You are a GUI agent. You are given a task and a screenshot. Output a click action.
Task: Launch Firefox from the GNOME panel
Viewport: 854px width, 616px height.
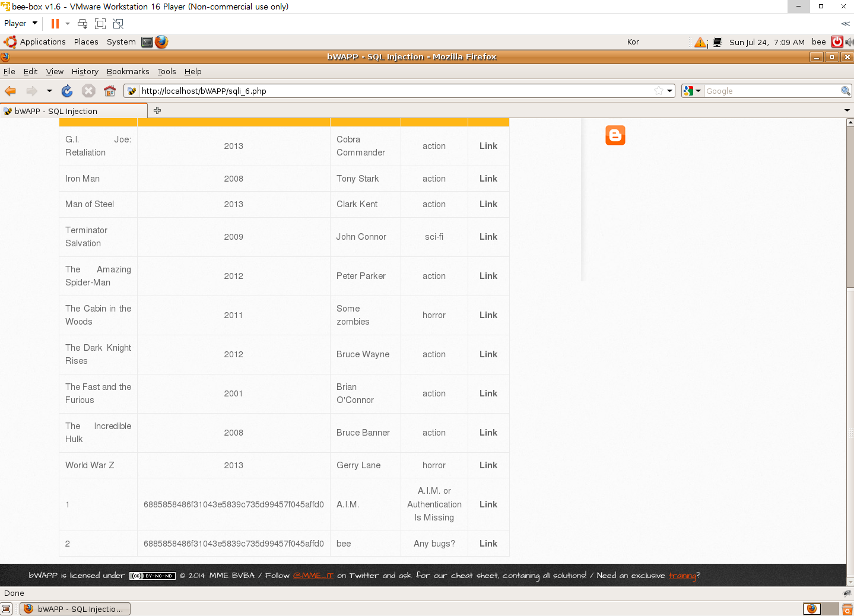tap(161, 42)
